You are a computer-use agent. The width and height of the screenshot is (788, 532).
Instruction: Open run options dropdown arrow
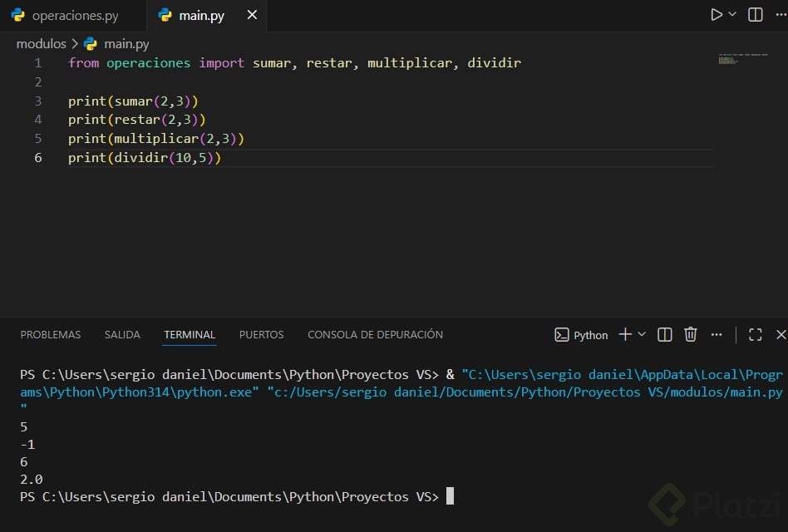[x=732, y=15]
